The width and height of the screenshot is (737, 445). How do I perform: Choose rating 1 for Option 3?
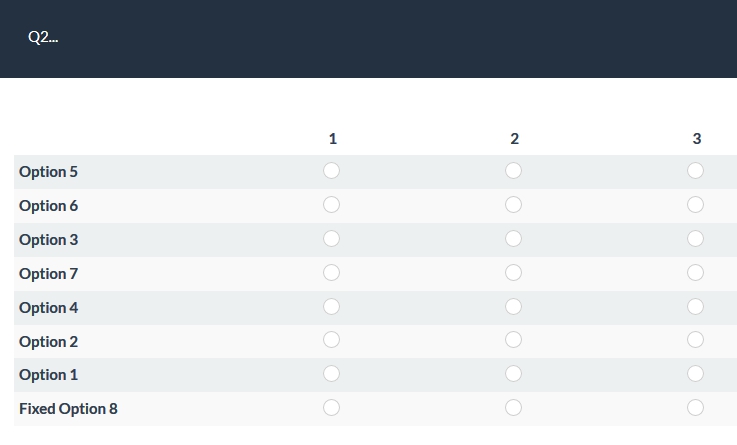332,239
